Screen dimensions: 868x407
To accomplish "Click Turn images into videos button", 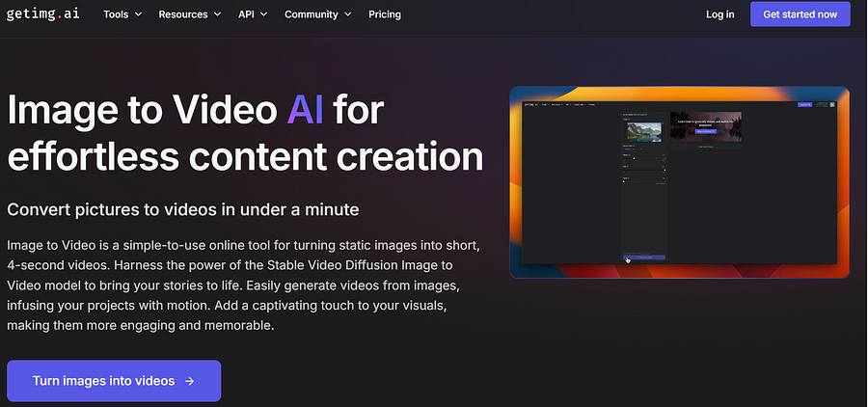I will pos(114,381).
